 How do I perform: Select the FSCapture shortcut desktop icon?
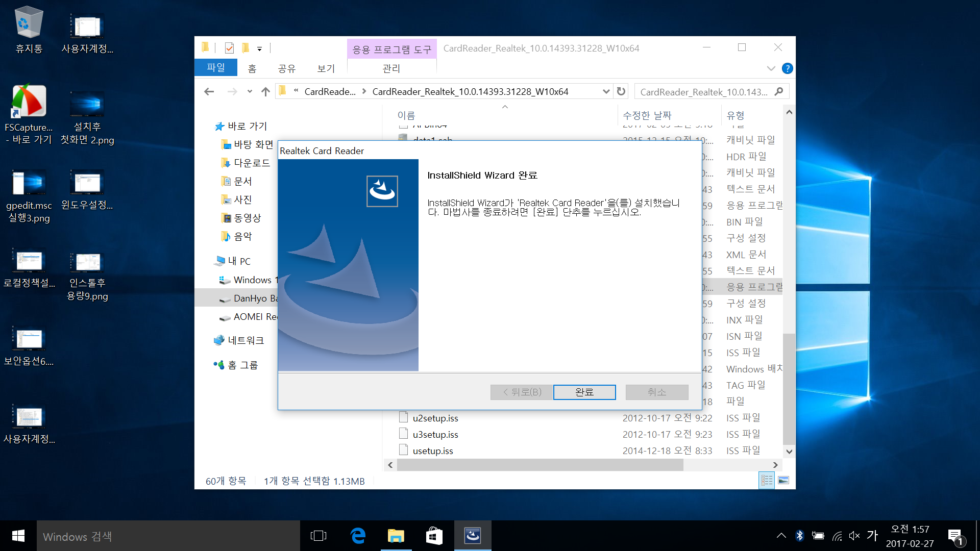(x=29, y=115)
